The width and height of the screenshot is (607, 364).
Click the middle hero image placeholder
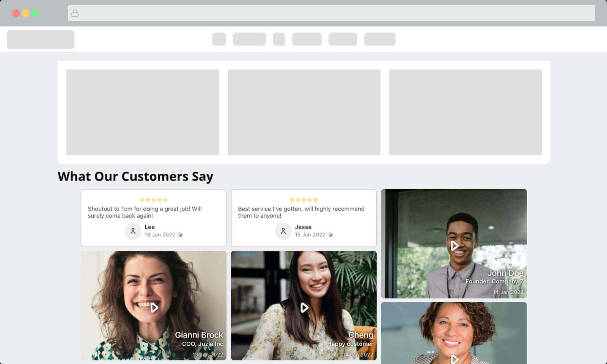pos(304,112)
